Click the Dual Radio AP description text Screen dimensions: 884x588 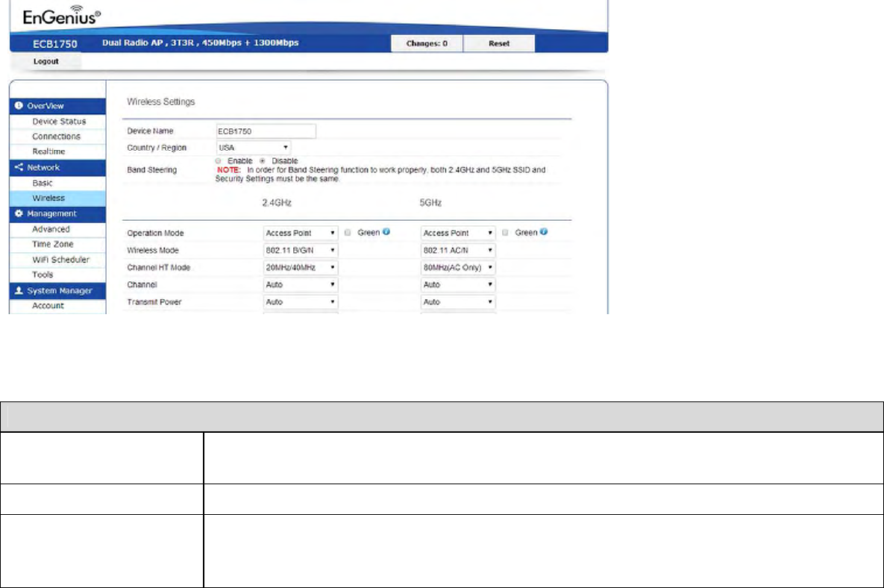[x=200, y=43]
